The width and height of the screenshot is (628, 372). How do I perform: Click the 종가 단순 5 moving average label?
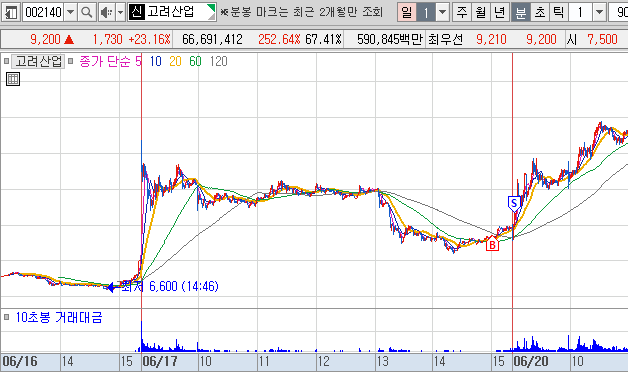point(111,61)
